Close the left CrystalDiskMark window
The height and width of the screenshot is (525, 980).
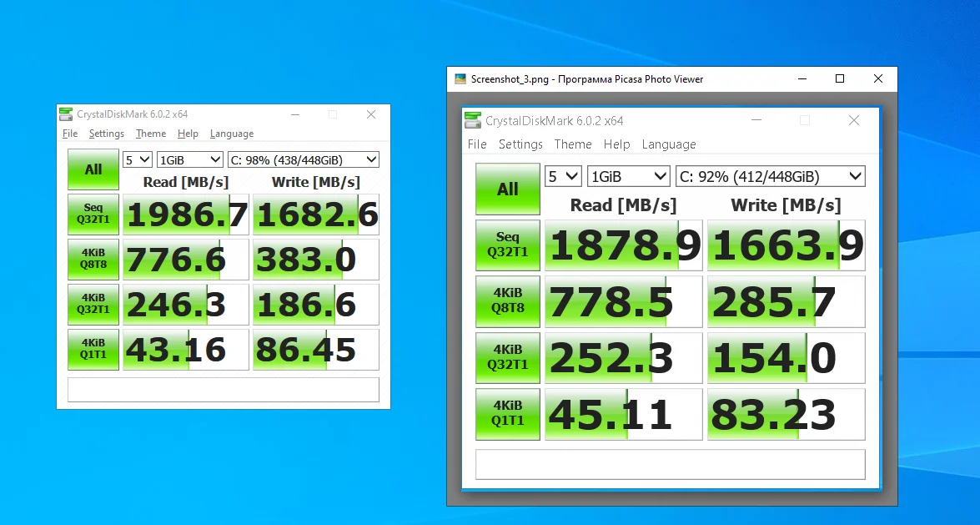[x=371, y=114]
